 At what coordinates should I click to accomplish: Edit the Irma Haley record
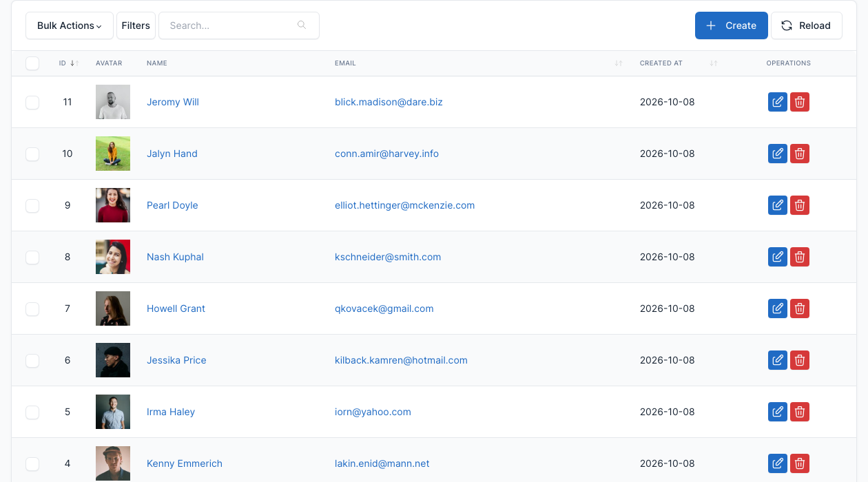click(778, 412)
